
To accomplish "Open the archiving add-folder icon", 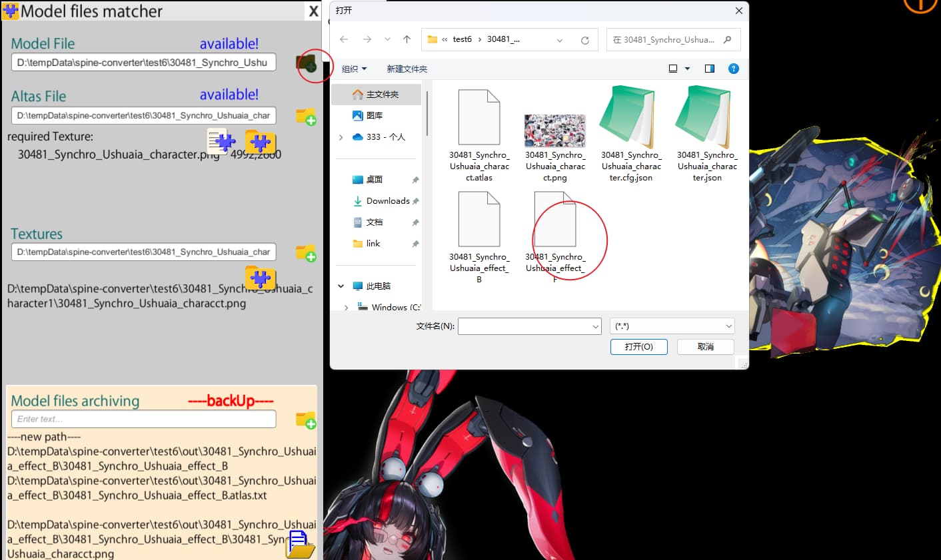I will click(306, 420).
